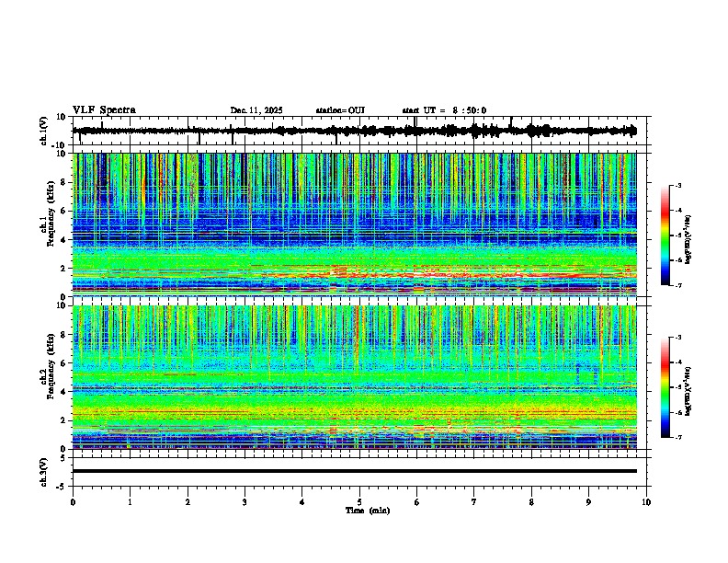Click the "start UT = 8 : 50: 0" text
Image resolution: width=728 pixels, height=563 pixels.
[x=444, y=110]
